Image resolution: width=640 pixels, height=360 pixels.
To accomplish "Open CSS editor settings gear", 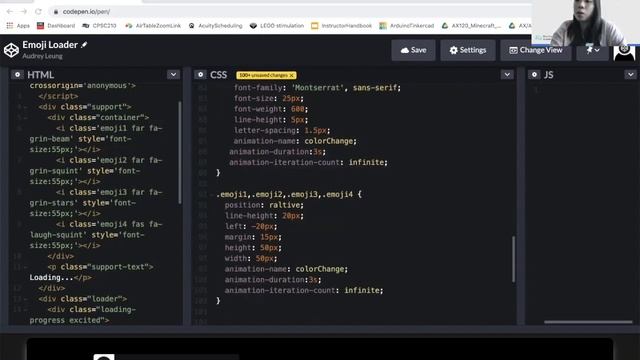I will coord(200,75).
